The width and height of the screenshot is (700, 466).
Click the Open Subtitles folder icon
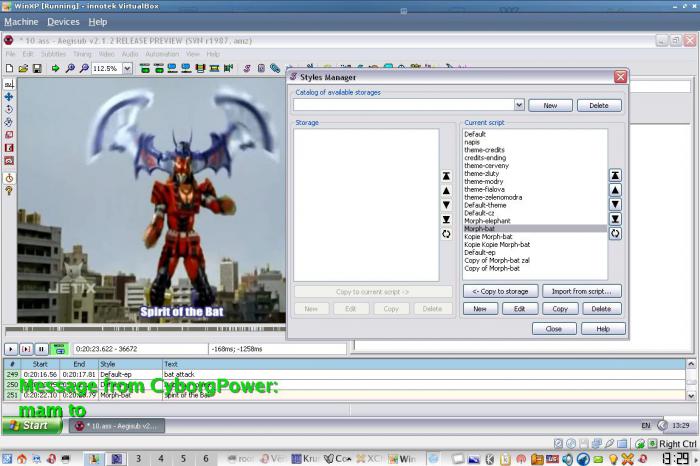pyautogui.click(x=23, y=68)
